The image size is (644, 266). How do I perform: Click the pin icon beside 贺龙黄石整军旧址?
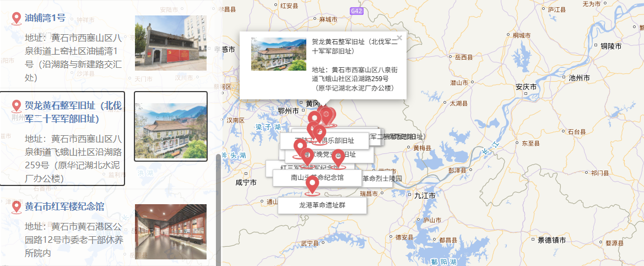click(17, 107)
